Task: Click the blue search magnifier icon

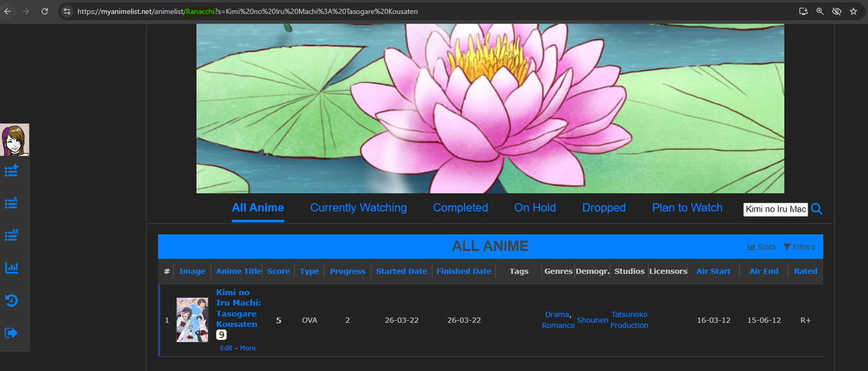Action: click(816, 209)
